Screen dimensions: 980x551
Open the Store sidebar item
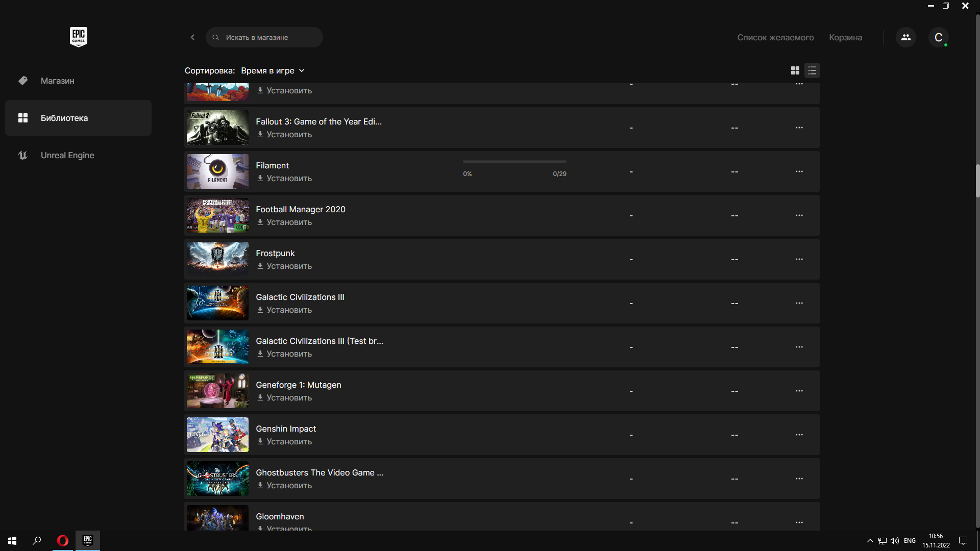tap(57, 81)
